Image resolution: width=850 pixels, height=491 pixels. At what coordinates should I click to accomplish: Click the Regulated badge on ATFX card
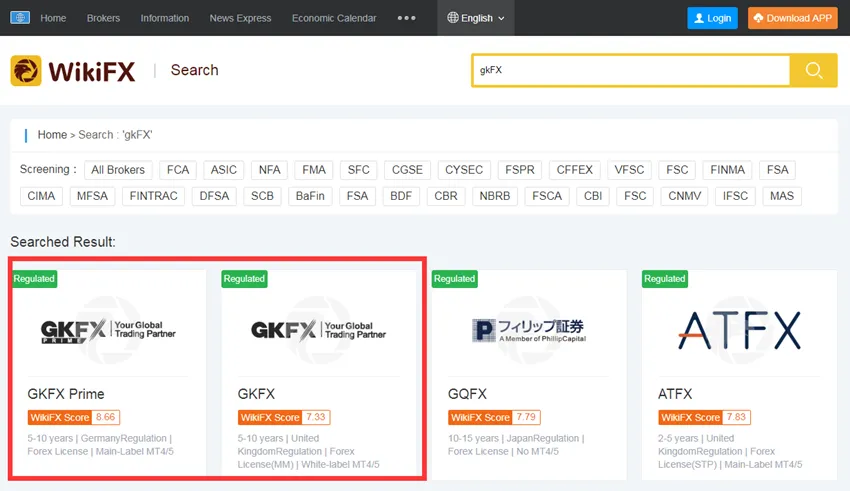click(x=665, y=279)
